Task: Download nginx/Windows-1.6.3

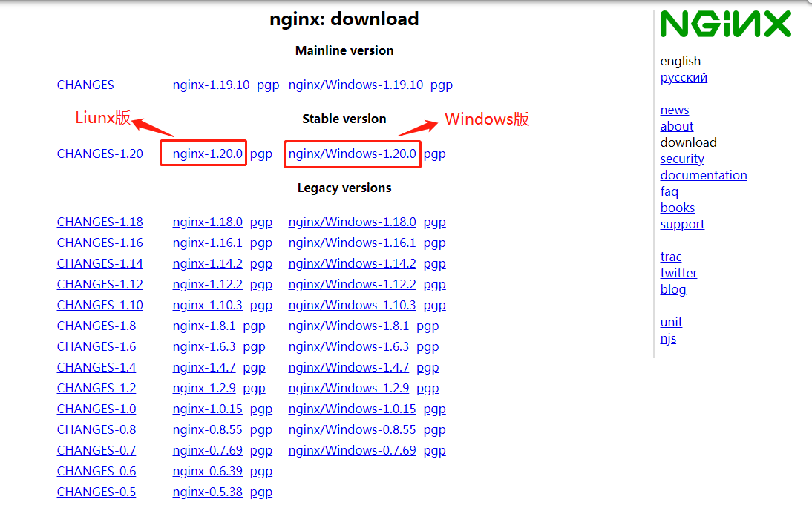Action: (349, 346)
